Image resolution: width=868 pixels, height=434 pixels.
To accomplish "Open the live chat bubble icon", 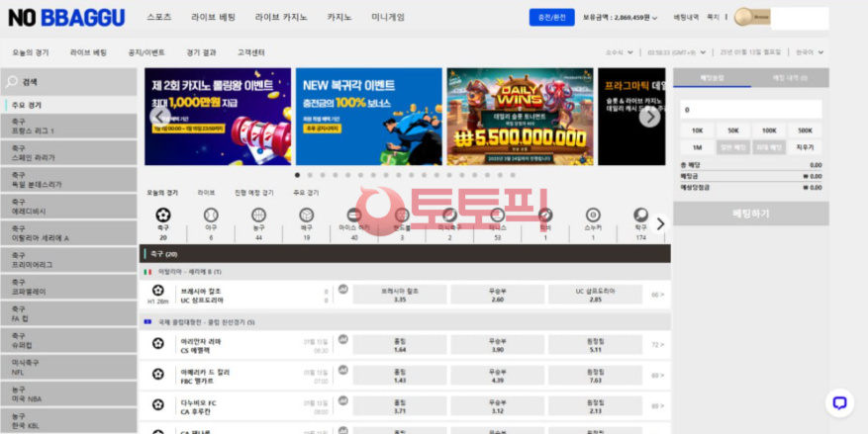I will (x=839, y=402).
